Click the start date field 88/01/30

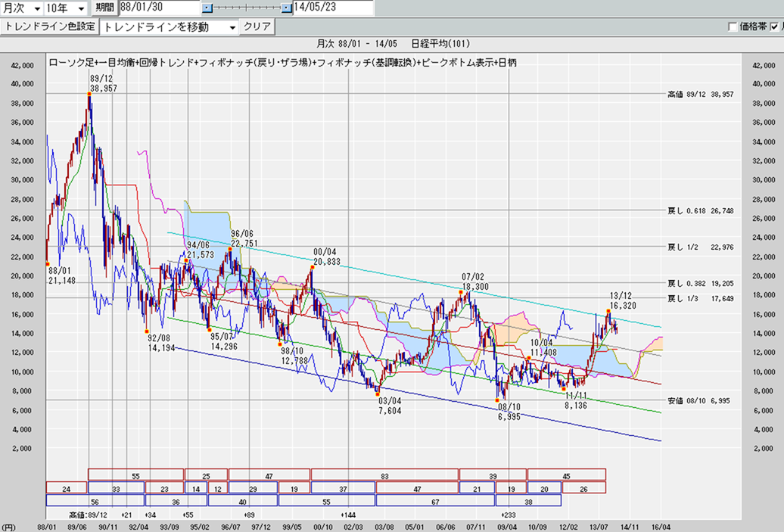coord(160,8)
